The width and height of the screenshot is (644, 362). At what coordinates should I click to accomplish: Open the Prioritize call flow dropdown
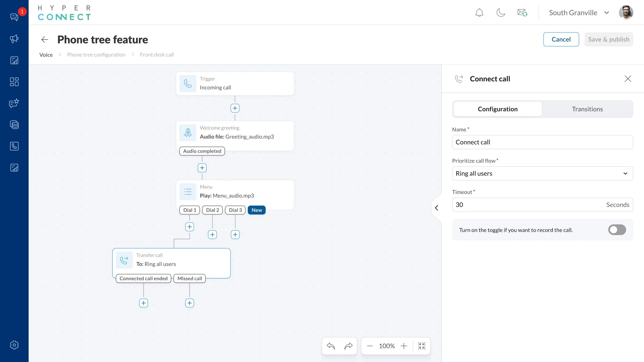click(x=542, y=173)
